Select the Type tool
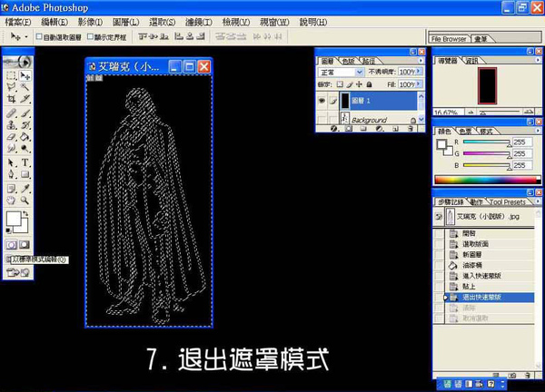This screenshot has height=392, width=545. pos(25,162)
